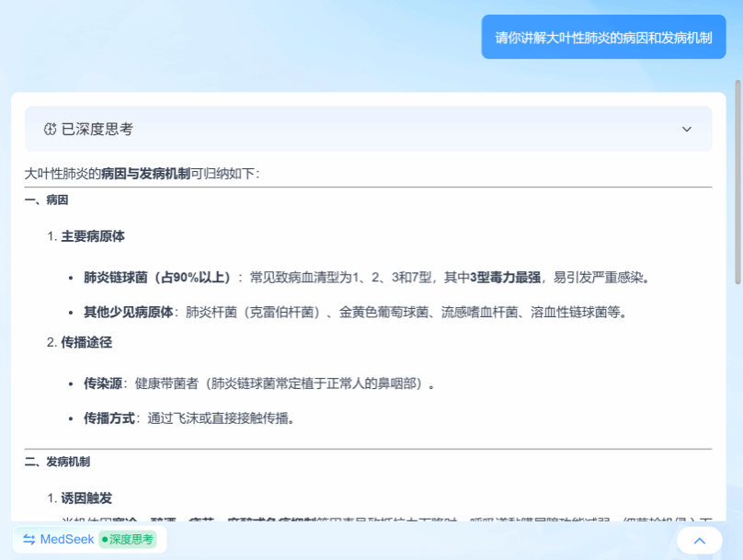This screenshot has height=560, width=743.
Task: Click the user message bubble 请你讲解大叶性肺炎
Action: [603, 37]
